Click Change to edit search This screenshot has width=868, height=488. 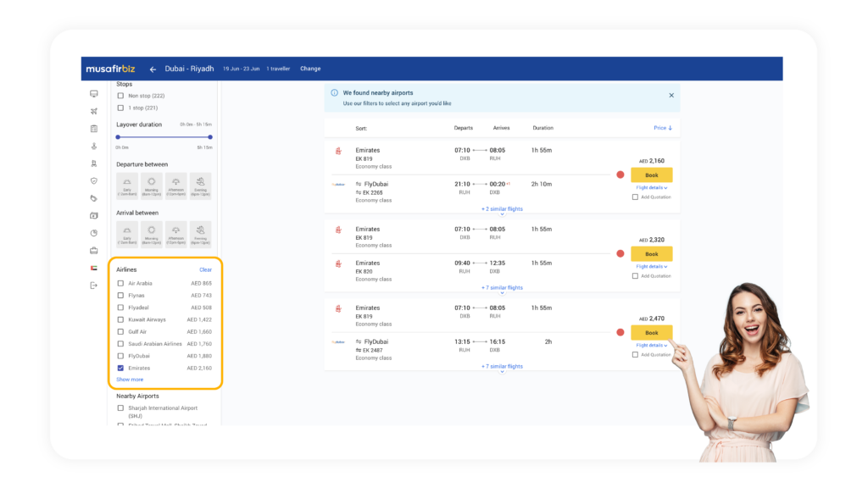pos(310,69)
